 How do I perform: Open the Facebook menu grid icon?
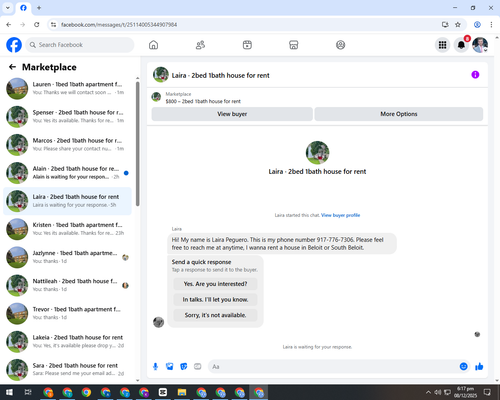(442, 45)
